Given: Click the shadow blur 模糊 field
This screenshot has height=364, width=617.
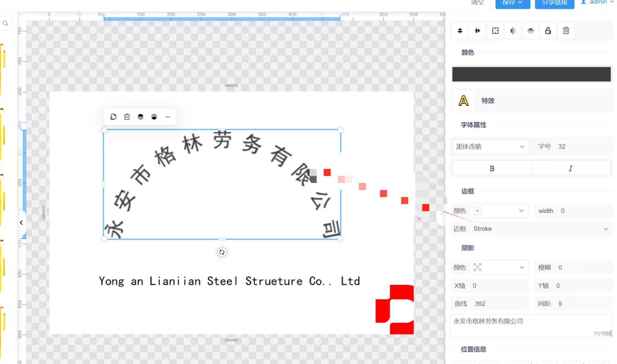Looking at the screenshot, I should coord(573,267).
